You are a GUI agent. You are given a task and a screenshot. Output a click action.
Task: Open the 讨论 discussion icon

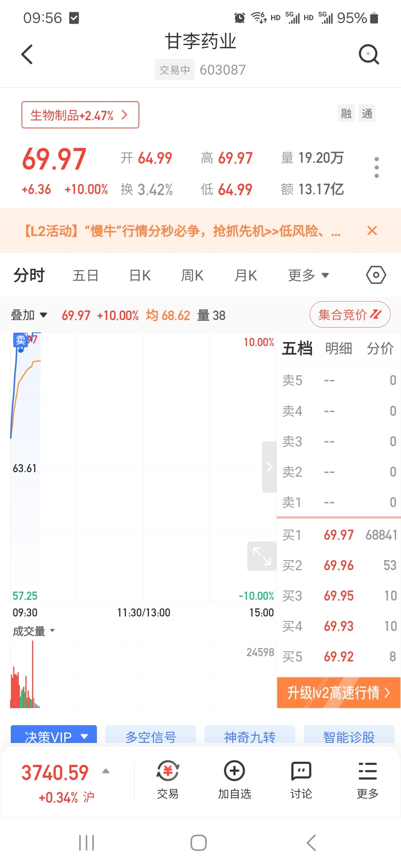pyautogui.click(x=301, y=779)
